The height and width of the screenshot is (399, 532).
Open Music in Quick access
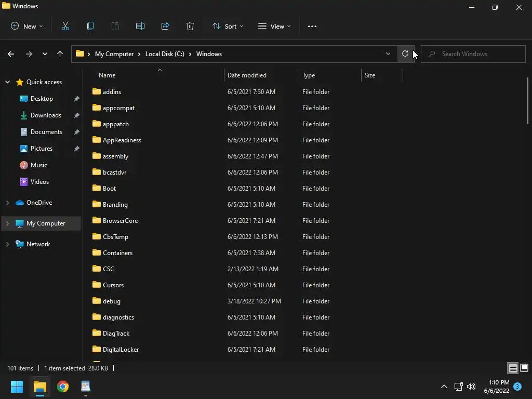point(38,165)
